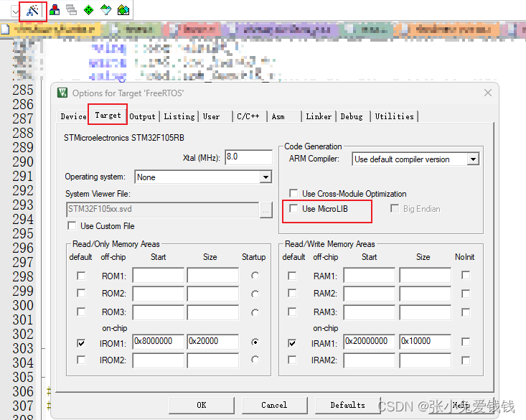Viewport: 526px width, 420px height.
Task: Tick RAM2 default checkbox
Action: (x=292, y=293)
